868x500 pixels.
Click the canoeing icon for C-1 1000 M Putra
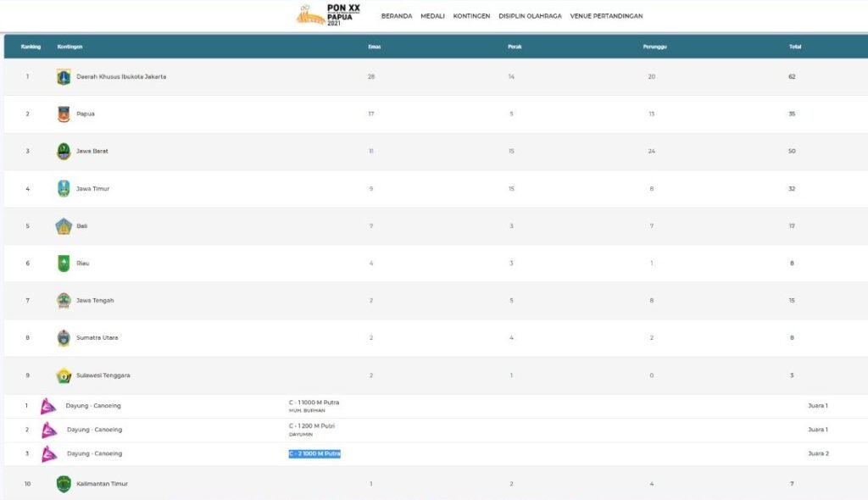tap(49, 406)
